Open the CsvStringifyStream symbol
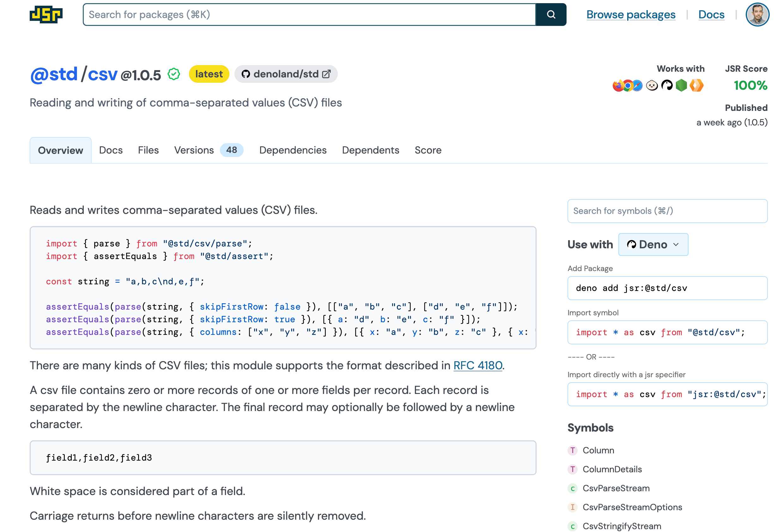The width and height of the screenshot is (783, 532). click(x=622, y=526)
